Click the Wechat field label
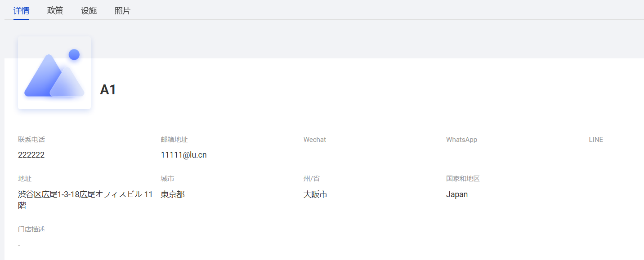The height and width of the screenshot is (260, 644). 314,140
